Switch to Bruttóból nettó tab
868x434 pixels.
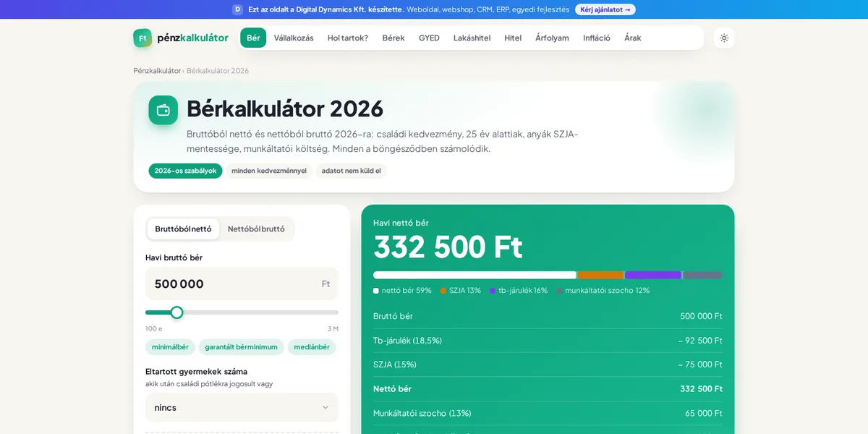coord(183,229)
